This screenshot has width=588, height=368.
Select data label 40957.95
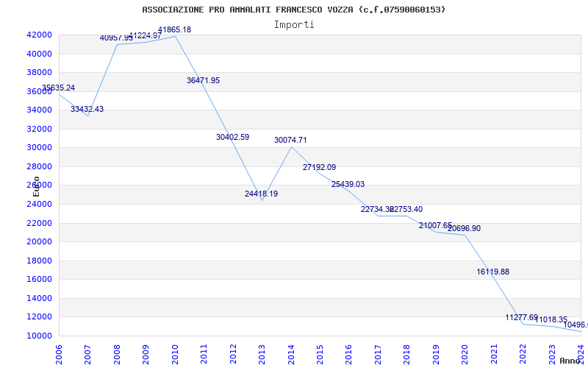(116, 38)
